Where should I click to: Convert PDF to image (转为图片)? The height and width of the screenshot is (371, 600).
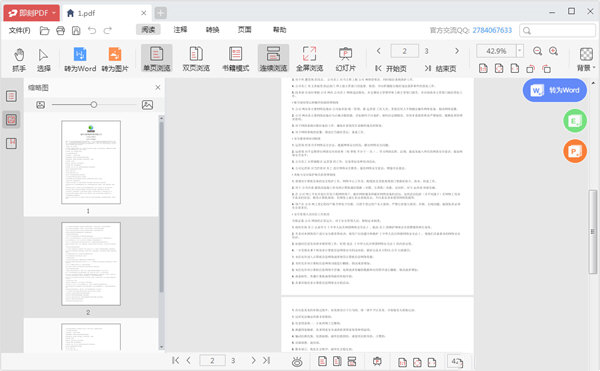pyautogui.click(x=115, y=60)
